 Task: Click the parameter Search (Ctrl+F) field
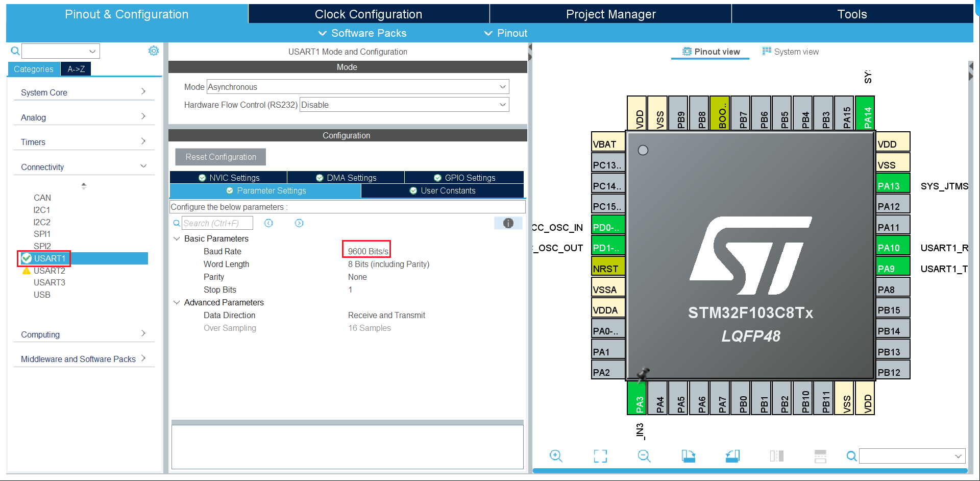tap(217, 223)
